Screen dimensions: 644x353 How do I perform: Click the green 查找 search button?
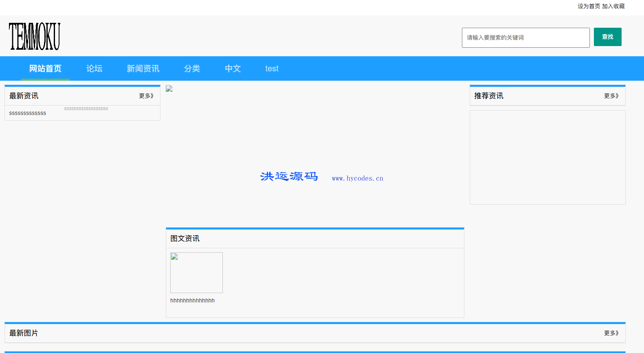607,37
